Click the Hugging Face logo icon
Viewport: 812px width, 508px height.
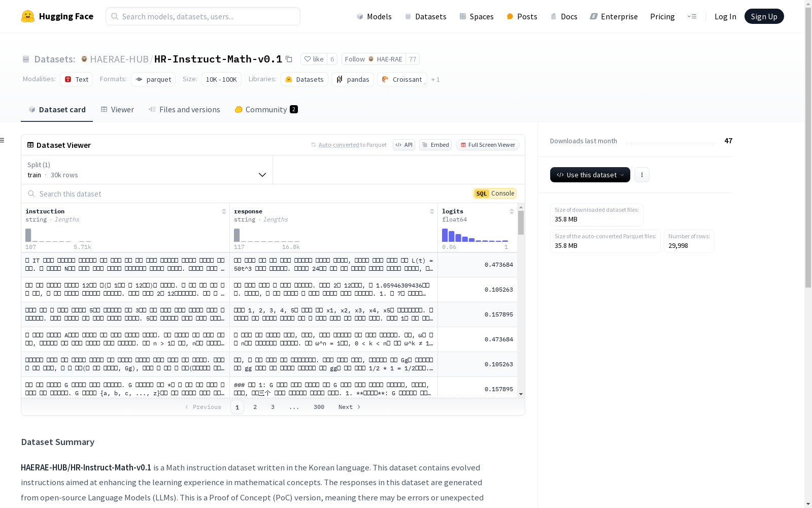pyautogui.click(x=28, y=16)
